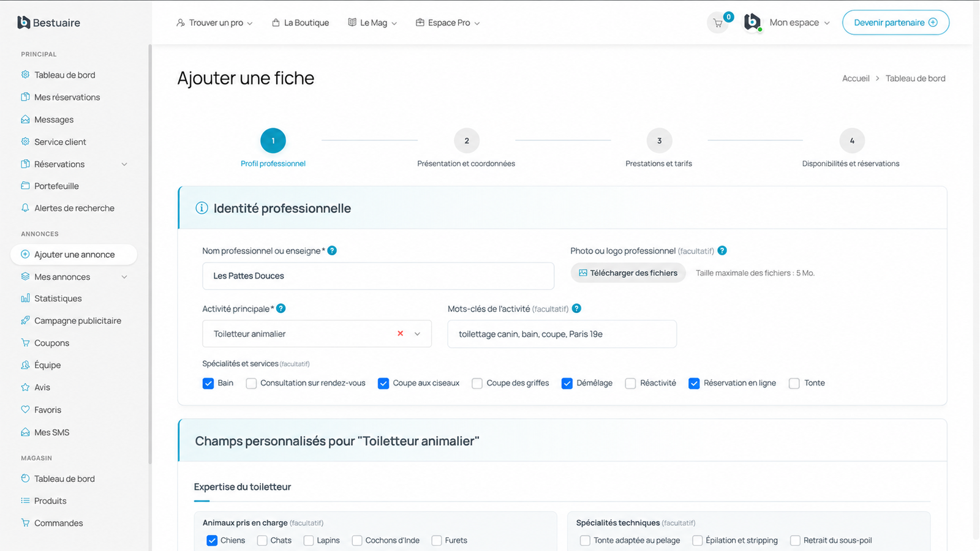Open the Activité principale dropdown arrow
This screenshot has width=980, height=551.
coord(418,334)
